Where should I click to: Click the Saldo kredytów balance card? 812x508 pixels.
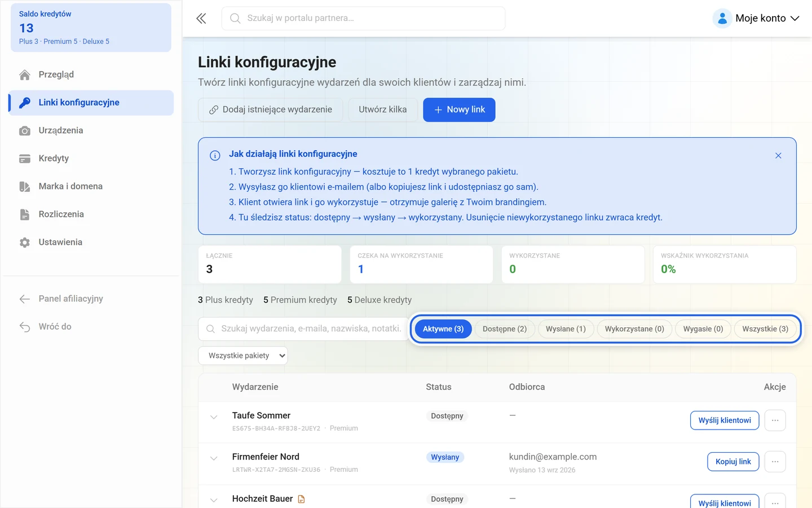coord(91,28)
